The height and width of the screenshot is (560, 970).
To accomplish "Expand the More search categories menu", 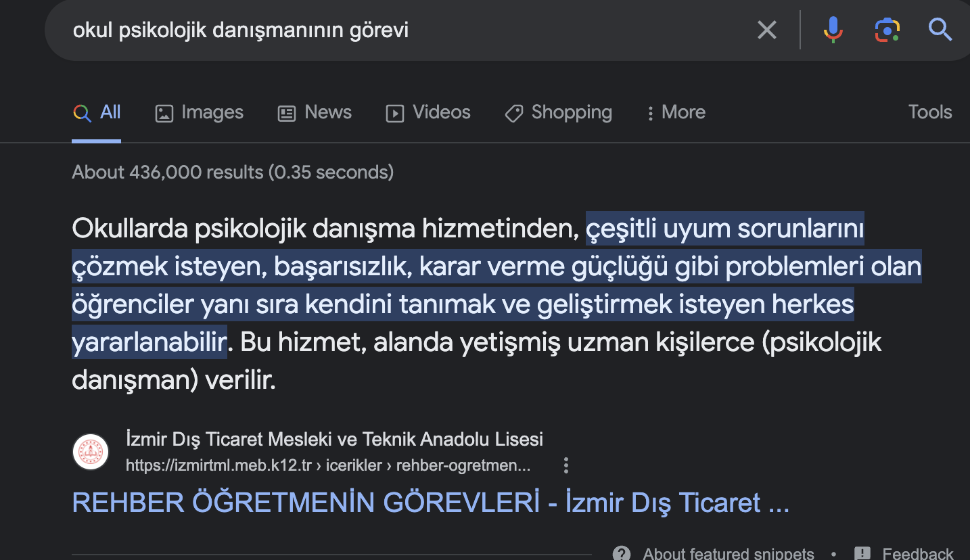I will coord(676,112).
